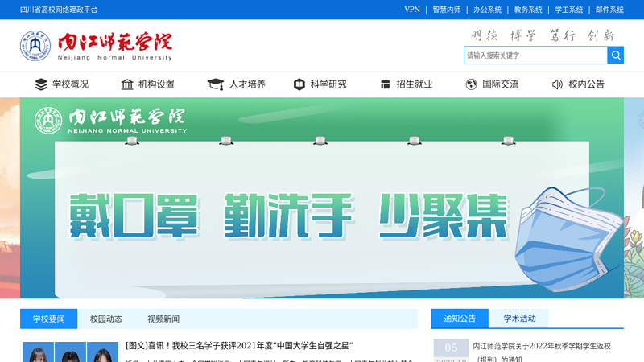Click 四川省高校网络理政平台 link
This screenshot has height=362, width=644.
point(59,10)
